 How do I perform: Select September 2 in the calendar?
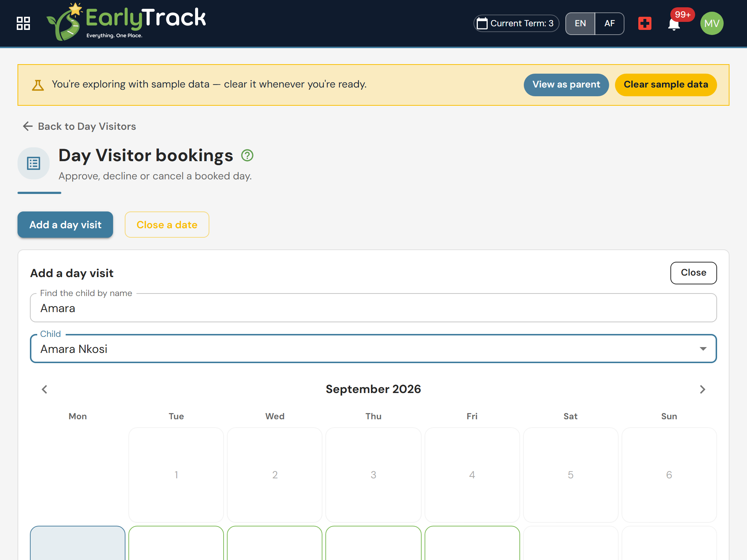coord(275,475)
